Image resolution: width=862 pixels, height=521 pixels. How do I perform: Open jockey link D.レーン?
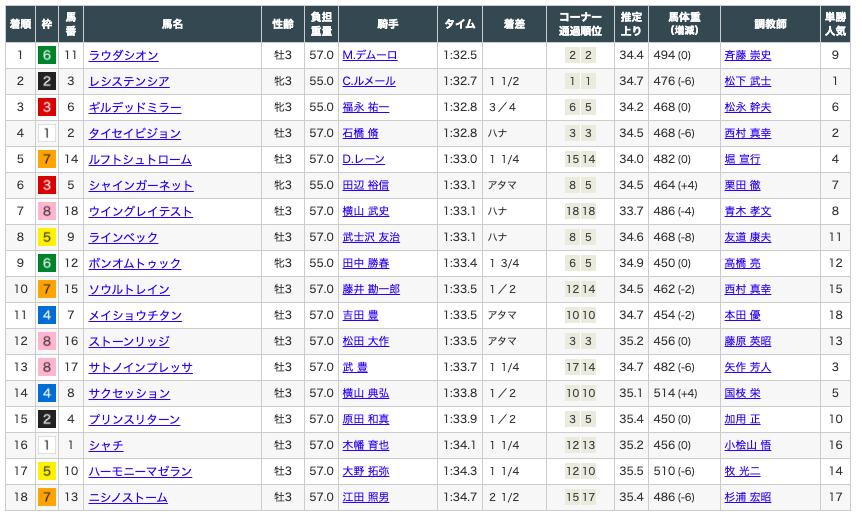(x=363, y=159)
